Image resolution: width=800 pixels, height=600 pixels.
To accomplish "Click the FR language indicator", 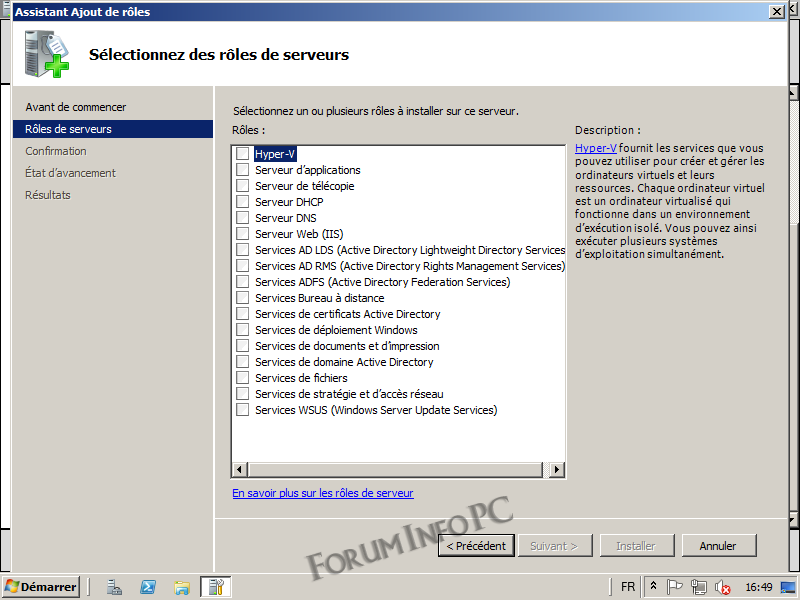I will click(x=628, y=587).
